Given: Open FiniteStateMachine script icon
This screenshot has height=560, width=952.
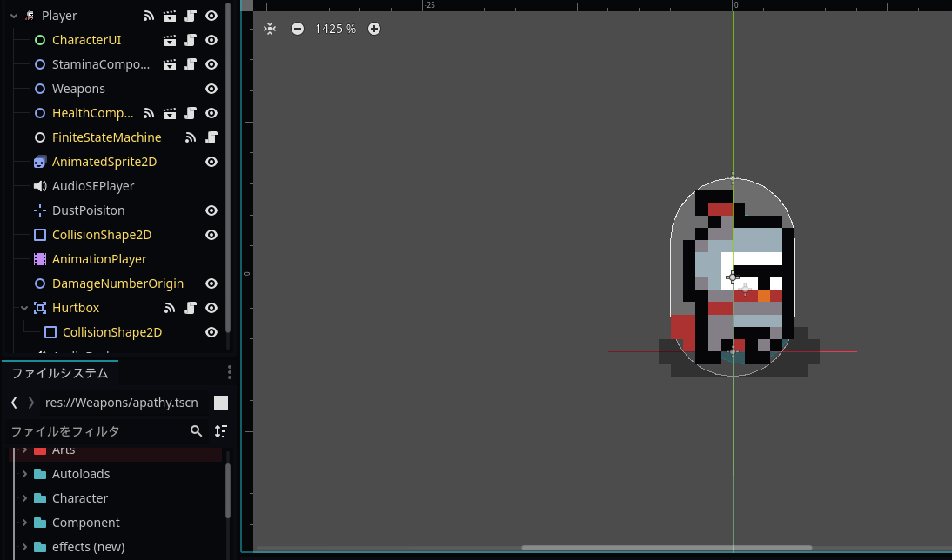Looking at the screenshot, I should pyautogui.click(x=211, y=137).
